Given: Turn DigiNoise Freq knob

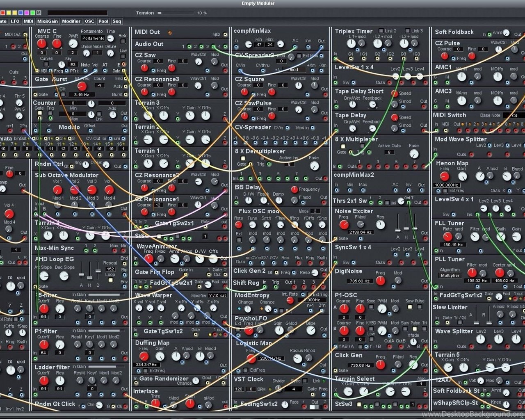Looking at the screenshot, I should 381,281.
